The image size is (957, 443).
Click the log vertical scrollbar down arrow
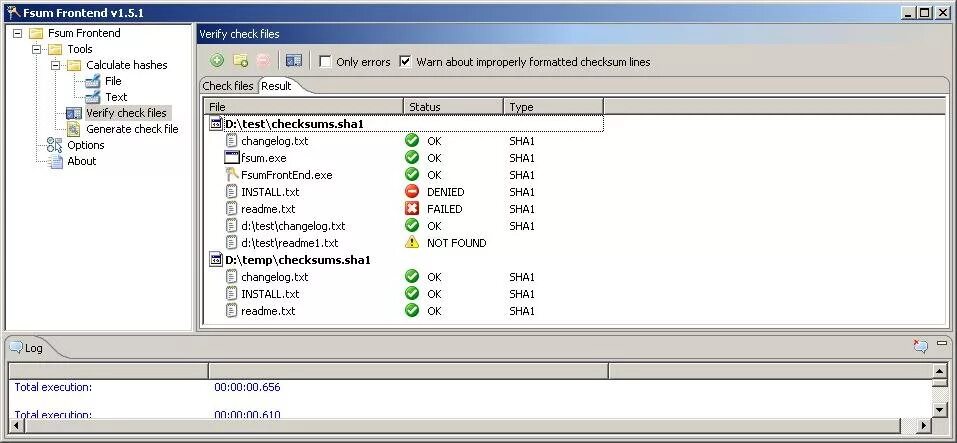pyautogui.click(x=940, y=409)
